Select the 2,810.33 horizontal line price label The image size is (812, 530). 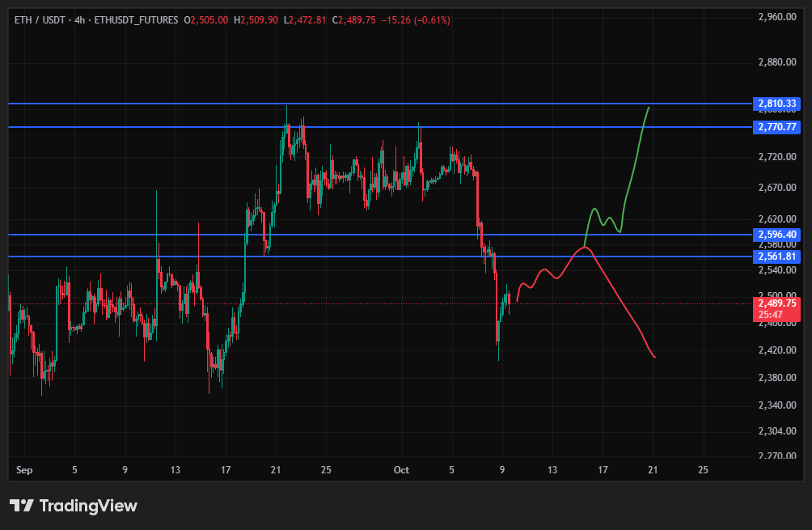[x=776, y=104]
